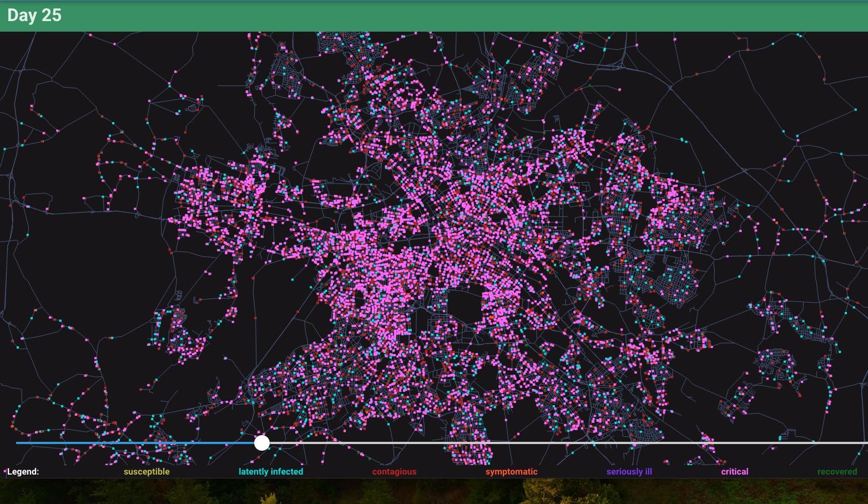Click the 'Legend:' caption text
The width and height of the screenshot is (868, 504).
(23, 472)
